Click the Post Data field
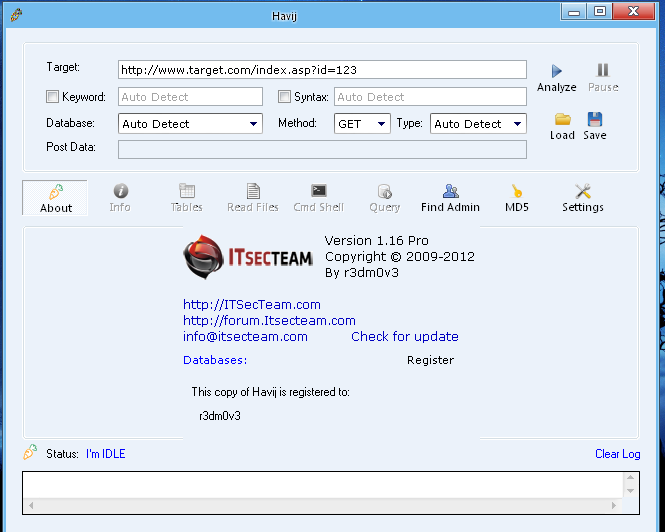Viewport: 665px width, 532px height. point(322,149)
